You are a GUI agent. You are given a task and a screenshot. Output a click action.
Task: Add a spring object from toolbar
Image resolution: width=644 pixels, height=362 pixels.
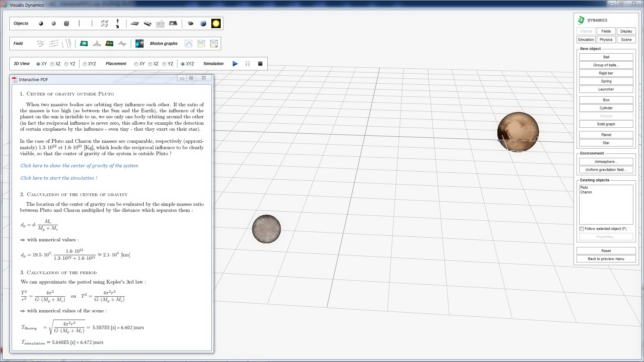click(x=79, y=23)
